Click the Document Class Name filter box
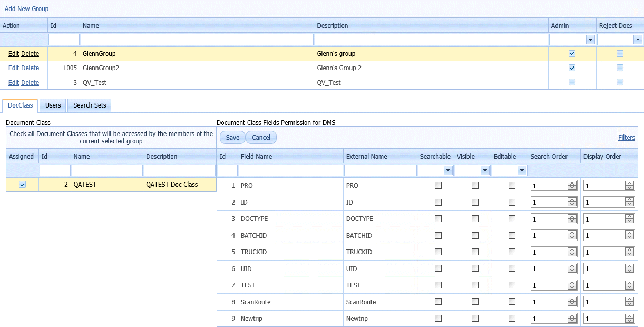The height and width of the screenshot is (327, 644). click(x=107, y=170)
